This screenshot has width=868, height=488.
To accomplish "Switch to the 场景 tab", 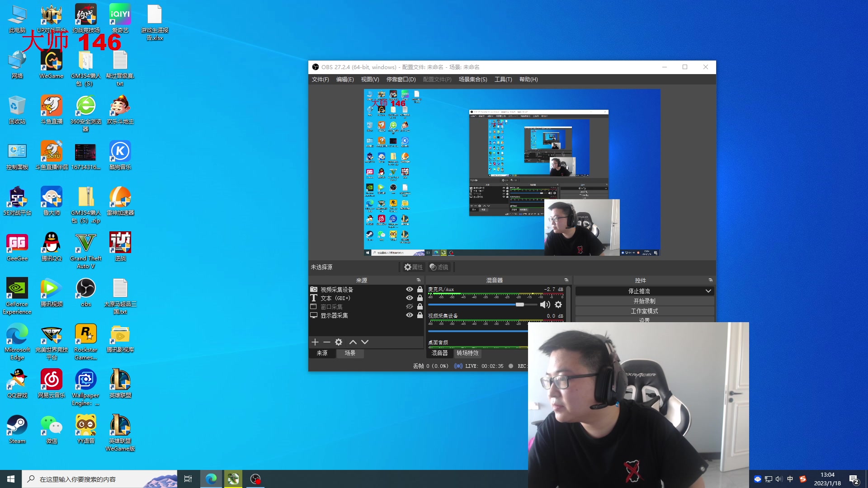I will (350, 353).
